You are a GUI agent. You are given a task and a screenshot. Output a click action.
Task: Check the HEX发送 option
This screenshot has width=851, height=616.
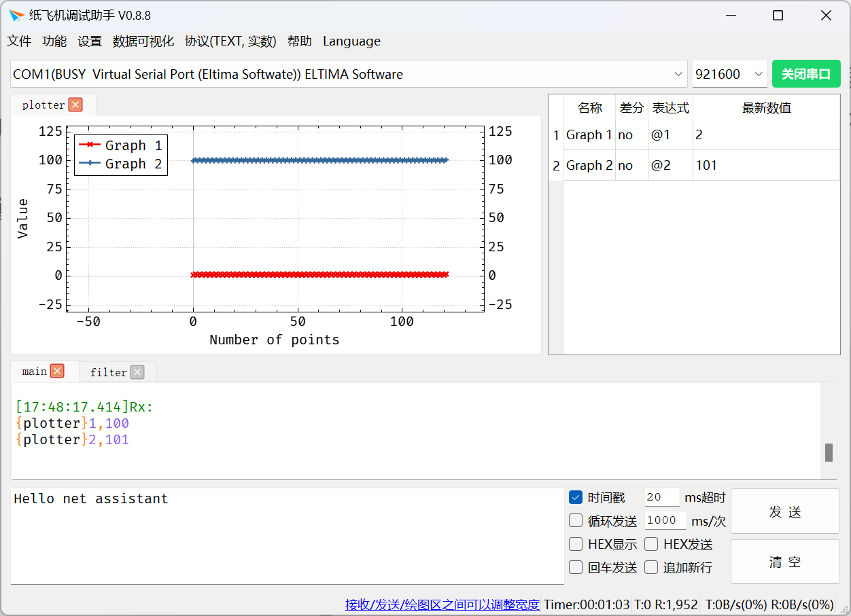(651, 544)
